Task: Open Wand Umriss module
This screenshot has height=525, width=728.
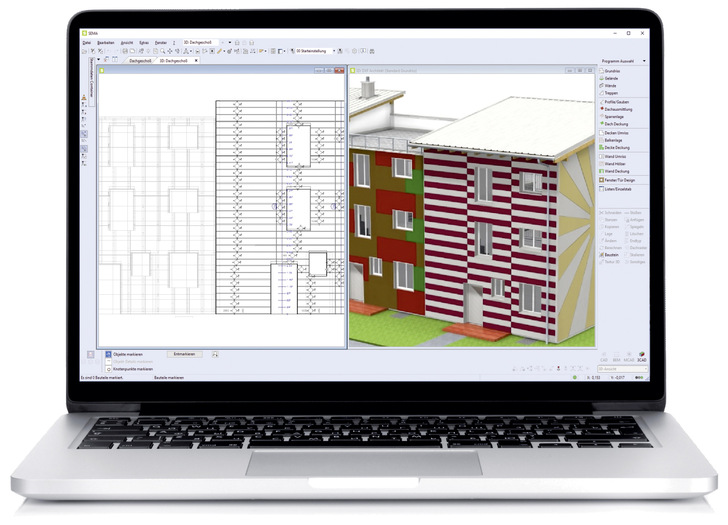Action: tap(614, 157)
